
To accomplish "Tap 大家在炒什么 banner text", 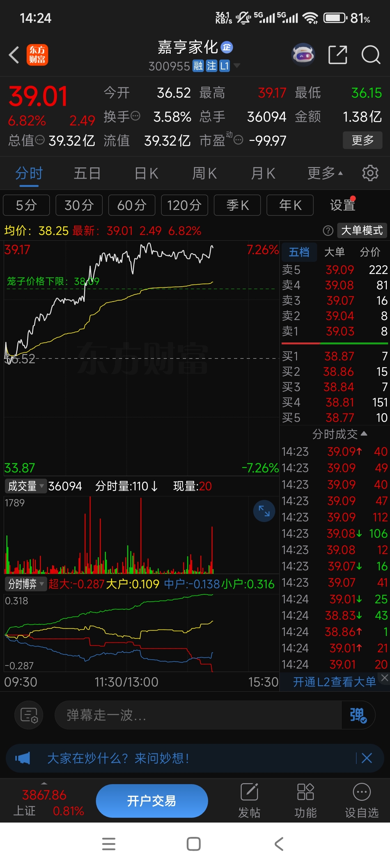I will click(x=119, y=758).
